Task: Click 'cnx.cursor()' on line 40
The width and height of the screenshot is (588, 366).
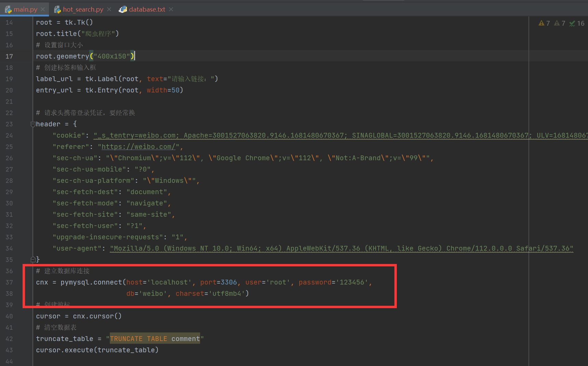Action: click(x=97, y=316)
